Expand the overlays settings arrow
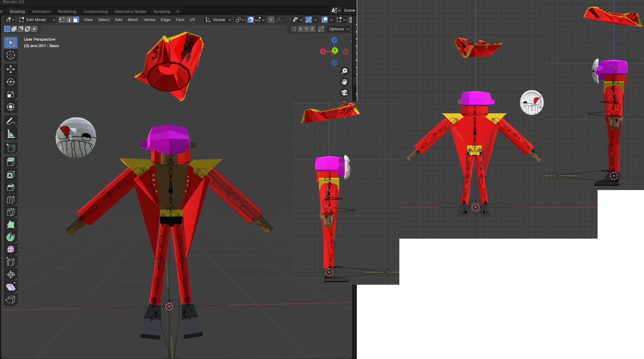The width and height of the screenshot is (644, 359). 331,20
